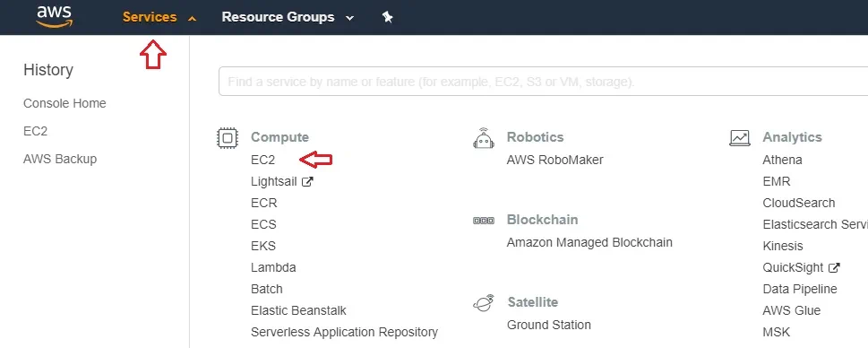Click the Satellite planet icon
868x348 pixels.
pos(484,302)
